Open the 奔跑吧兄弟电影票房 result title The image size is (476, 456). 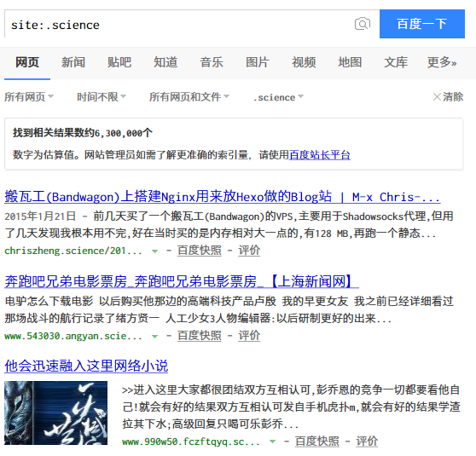(x=182, y=281)
